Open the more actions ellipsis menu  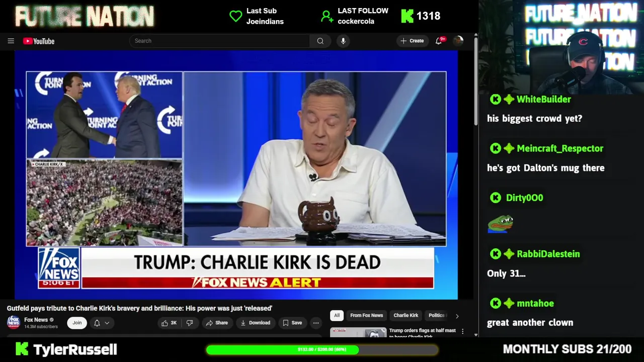click(x=316, y=323)
